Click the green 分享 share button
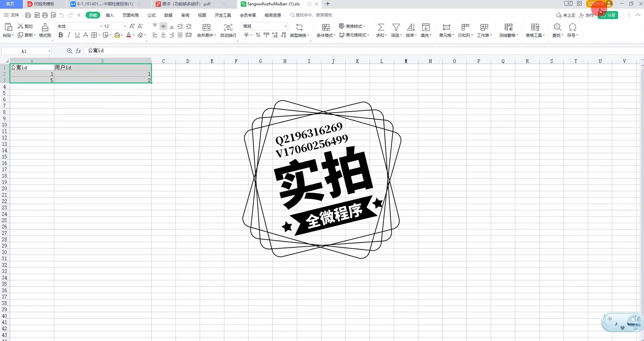 coord(608,15)
